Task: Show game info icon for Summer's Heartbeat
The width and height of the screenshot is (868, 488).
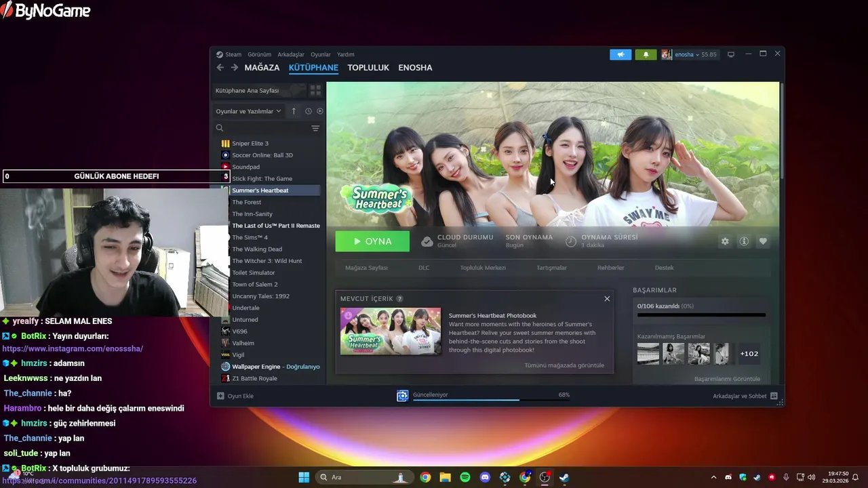Action: point(744,241)
